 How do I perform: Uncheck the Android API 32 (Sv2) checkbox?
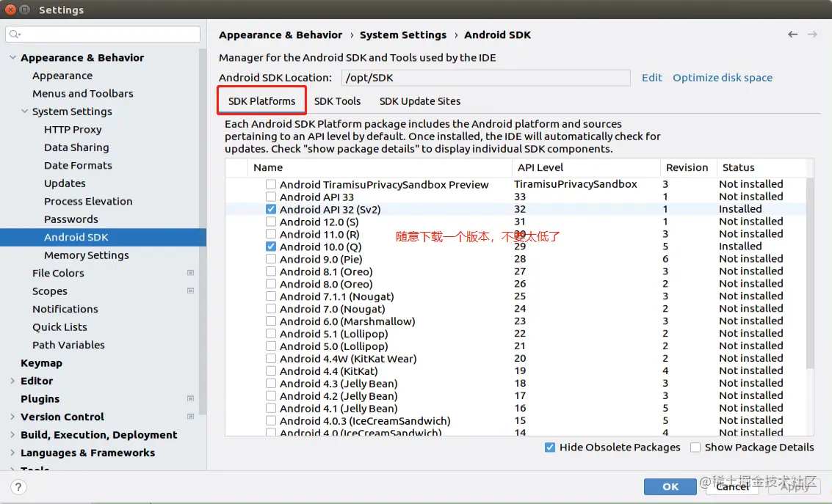pyautogui.click(x=271, y=209)
